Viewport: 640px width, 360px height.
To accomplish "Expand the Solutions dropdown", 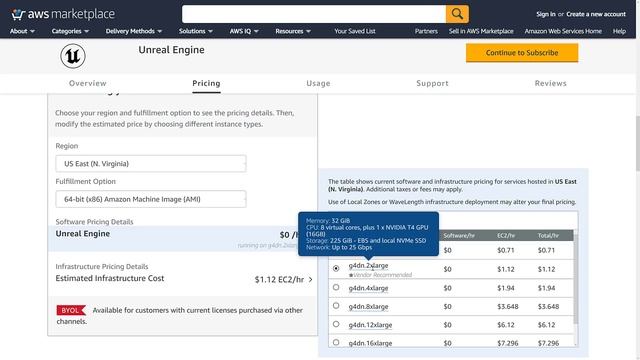I will click(196, 31).
